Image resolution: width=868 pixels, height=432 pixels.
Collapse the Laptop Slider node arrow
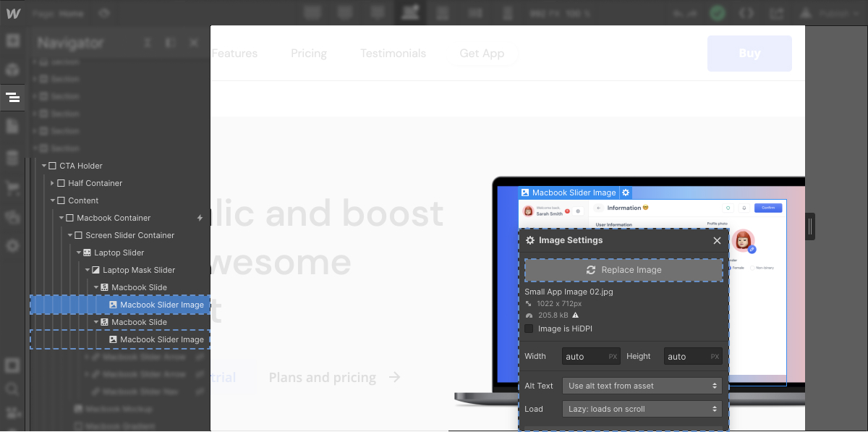pyautogui.click(x=79, y=253)
